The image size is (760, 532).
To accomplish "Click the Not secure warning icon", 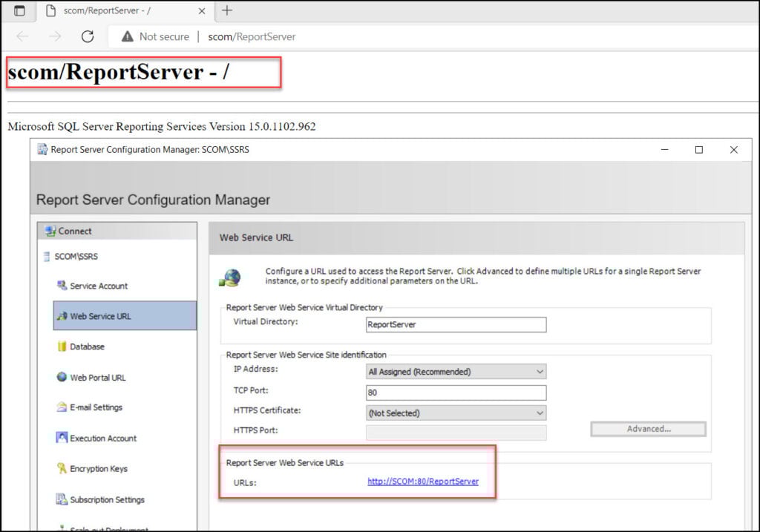I will tap(128, 36).
